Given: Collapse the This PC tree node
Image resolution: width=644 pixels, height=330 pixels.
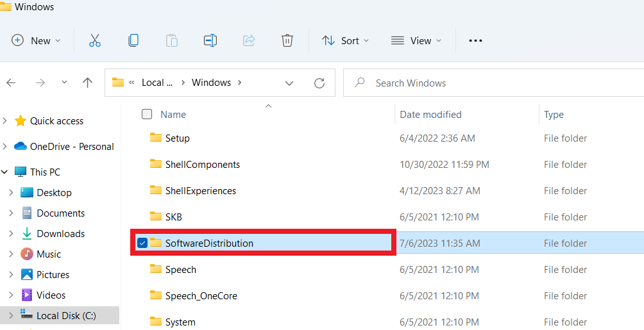Looking at the screenshot, I should click(5, 172).
